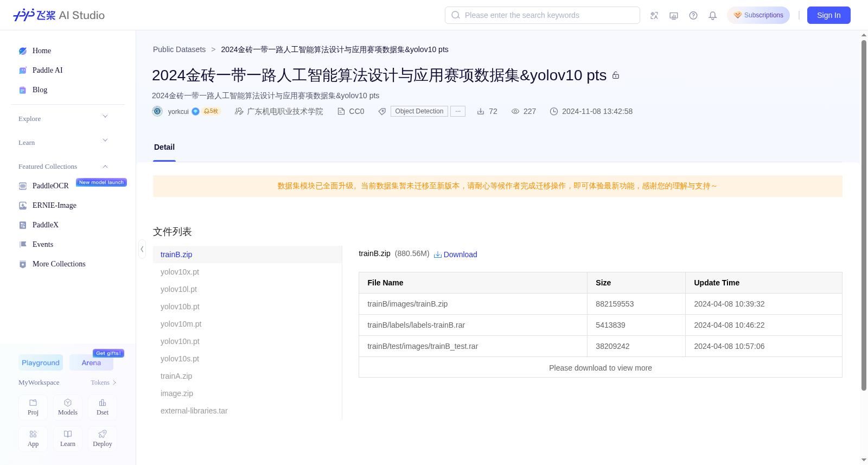Select yolov10n.pt in file list
This screenshot has height=465, width=868.
(x=247, y=341)
